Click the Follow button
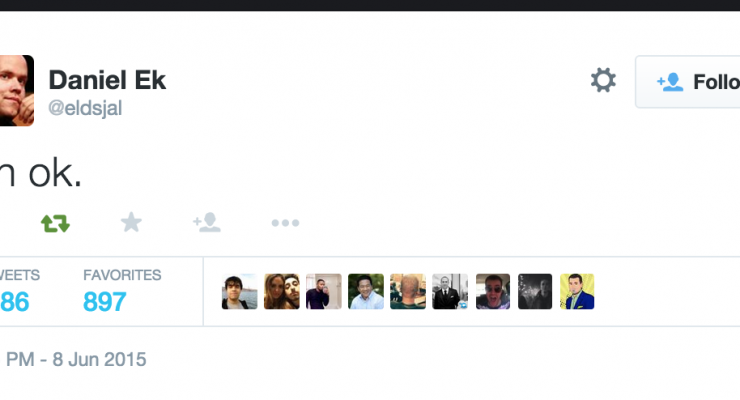 tap(688, 82)
